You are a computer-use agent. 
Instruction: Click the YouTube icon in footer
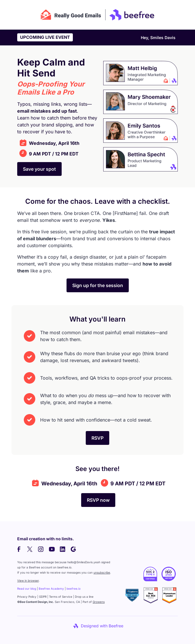pyautogui.click(x=52, y=549)
